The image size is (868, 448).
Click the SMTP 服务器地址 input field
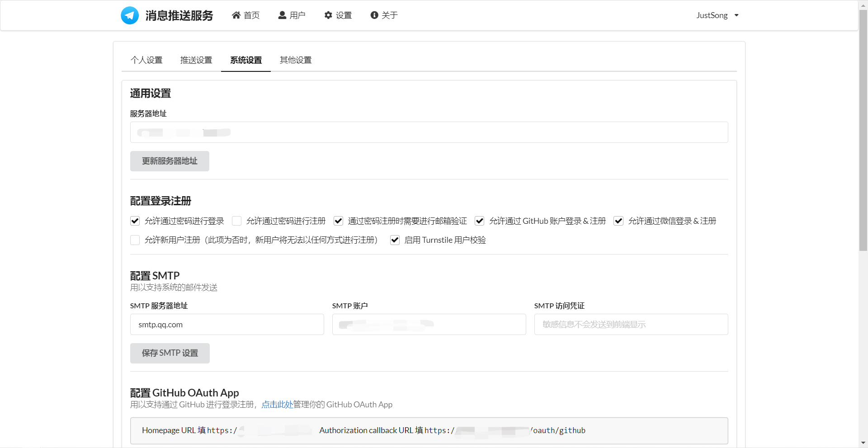tap(226, 324)
